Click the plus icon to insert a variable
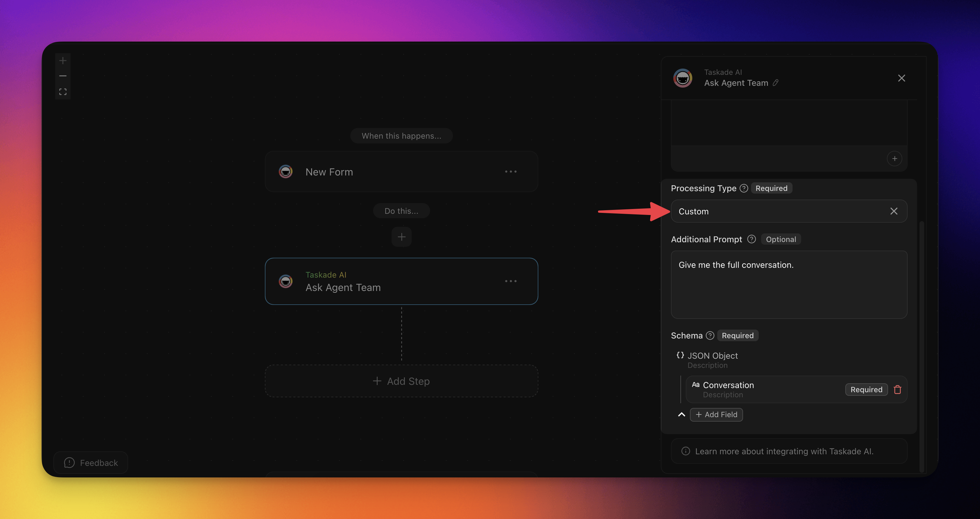Viewport: 980px width, 519px height. 894,159
